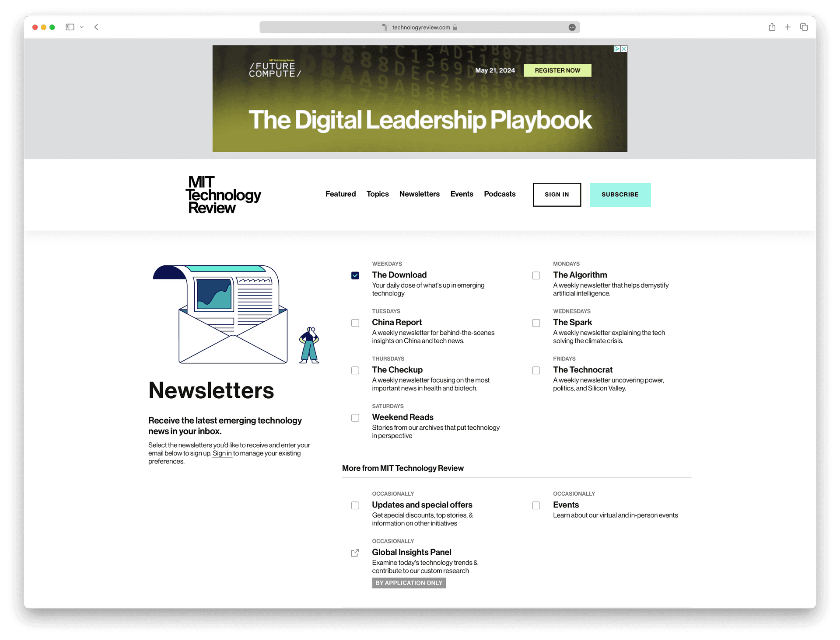Click The Download newsletter title
The height and width of the screenshot is (640, 840).
(x=399, y=275)
